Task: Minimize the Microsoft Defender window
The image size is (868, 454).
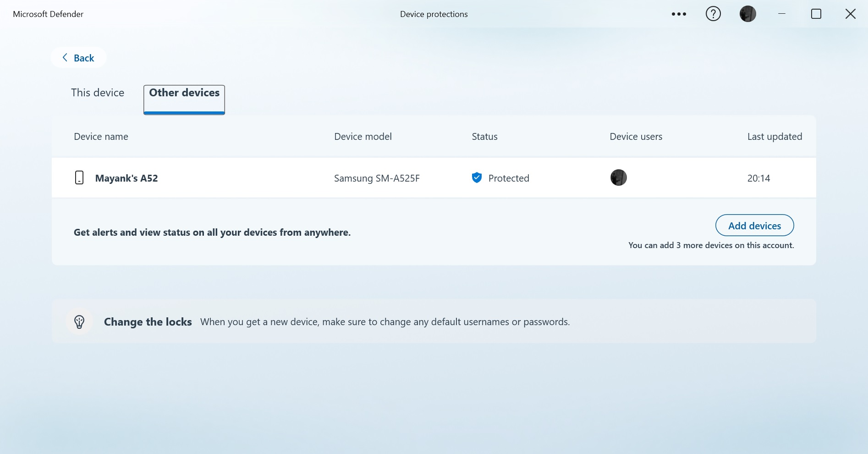Action: click(x=782, y=14)
